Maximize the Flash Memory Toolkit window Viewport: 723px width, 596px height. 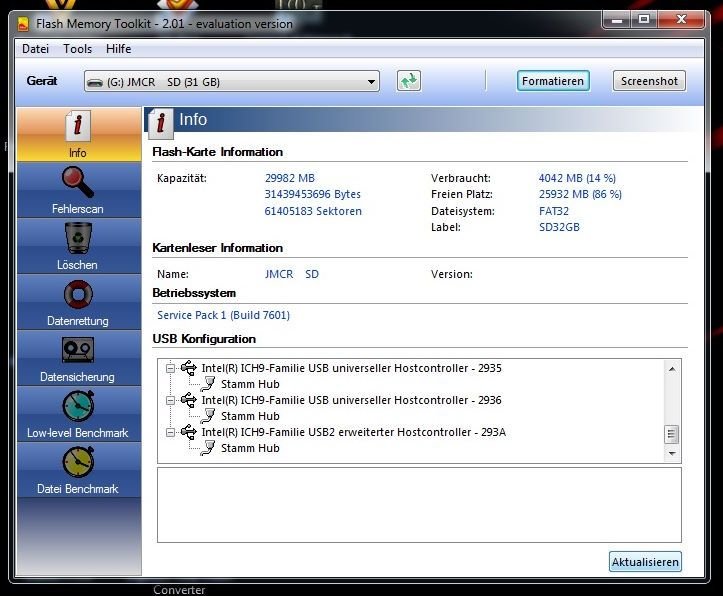point(644,19)
